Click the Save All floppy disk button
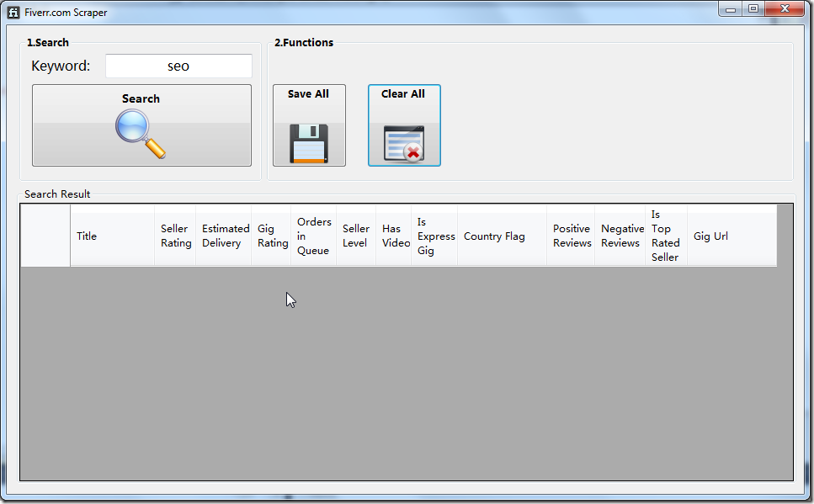 (310, 125)
